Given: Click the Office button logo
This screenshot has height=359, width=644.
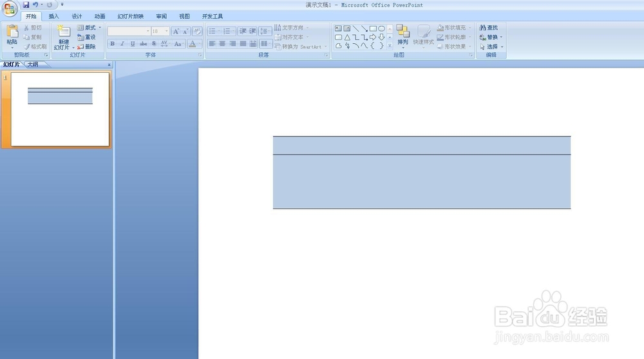Looking at the screenshot, I should [9, 8].
